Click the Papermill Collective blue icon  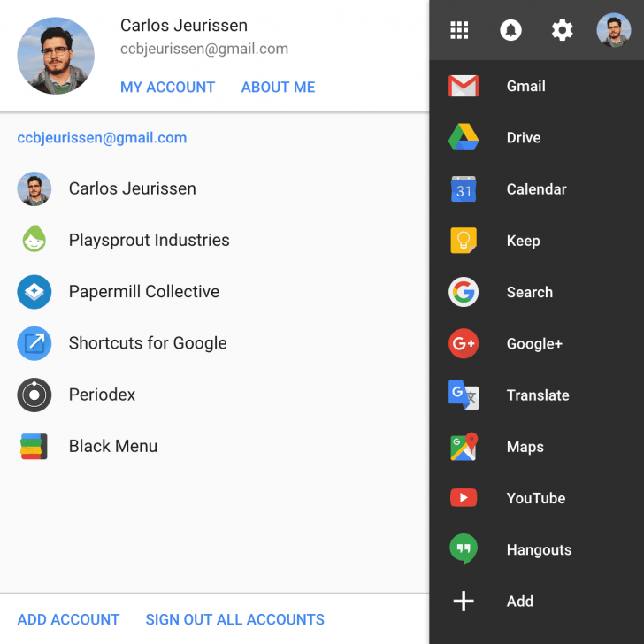click(x=34, y=292)
